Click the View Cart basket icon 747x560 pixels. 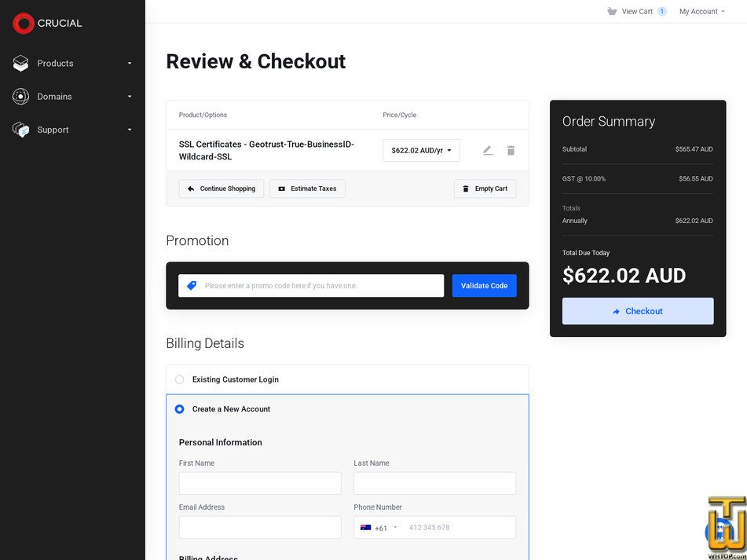(x=612, y=12)
